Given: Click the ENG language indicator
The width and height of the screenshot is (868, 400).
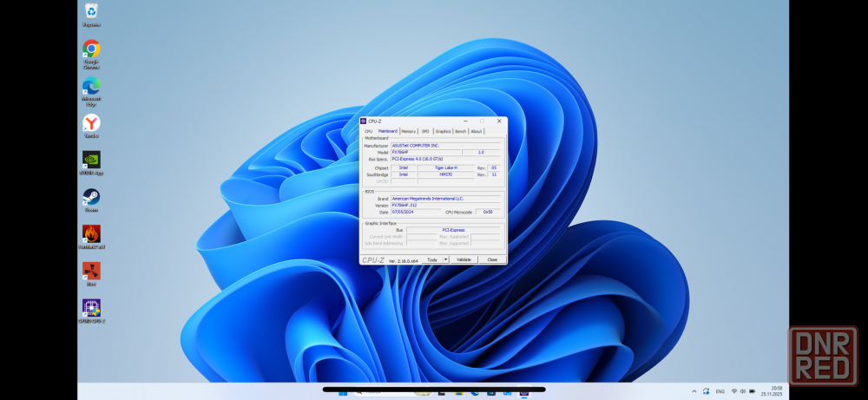Looking at the screenshot, I should pos(720,391).
